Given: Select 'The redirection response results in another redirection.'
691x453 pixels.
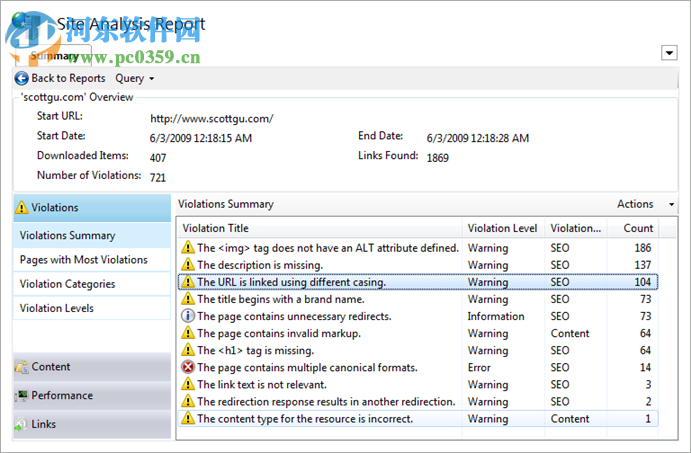Looking at the screenshot, I should coord(418,401).
